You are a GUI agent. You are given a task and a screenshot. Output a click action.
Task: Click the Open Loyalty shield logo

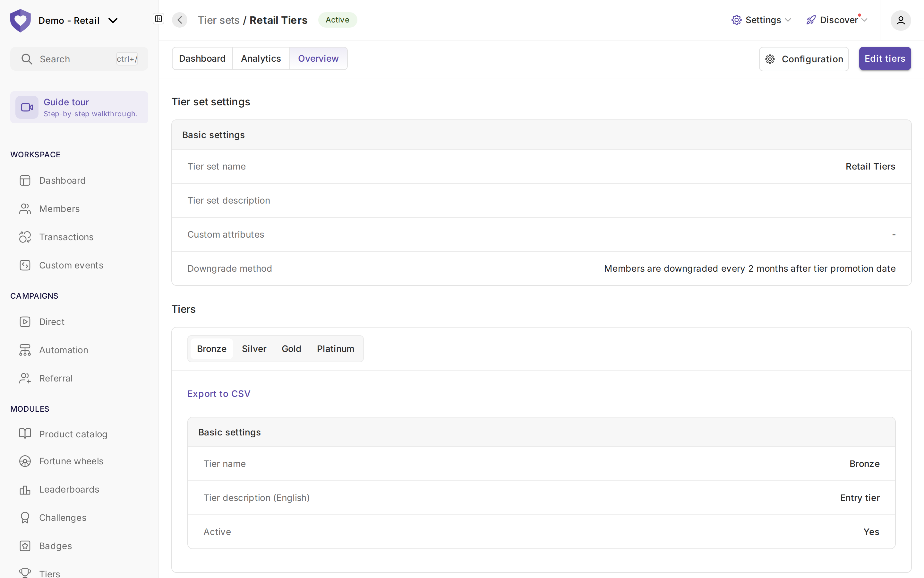coord(20,20)
